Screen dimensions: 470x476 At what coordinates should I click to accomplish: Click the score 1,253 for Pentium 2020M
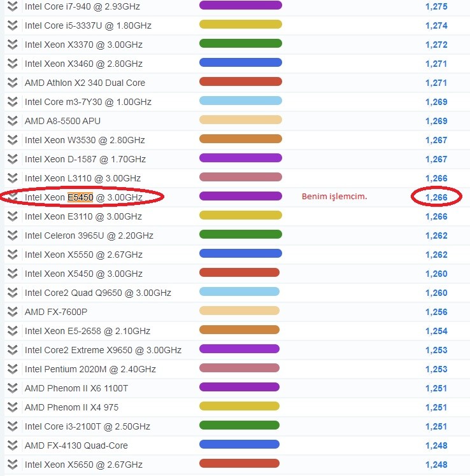[x=436, y=370]
